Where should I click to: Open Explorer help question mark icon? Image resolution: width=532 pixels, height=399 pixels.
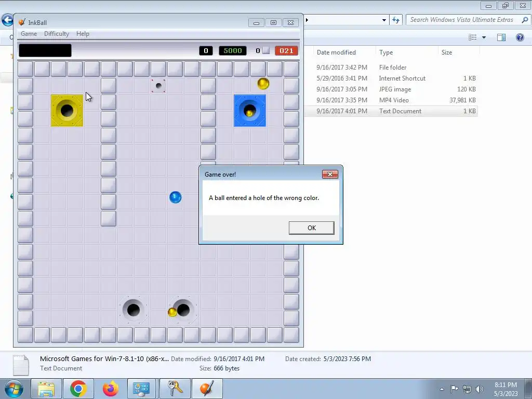tap(520, 37)
